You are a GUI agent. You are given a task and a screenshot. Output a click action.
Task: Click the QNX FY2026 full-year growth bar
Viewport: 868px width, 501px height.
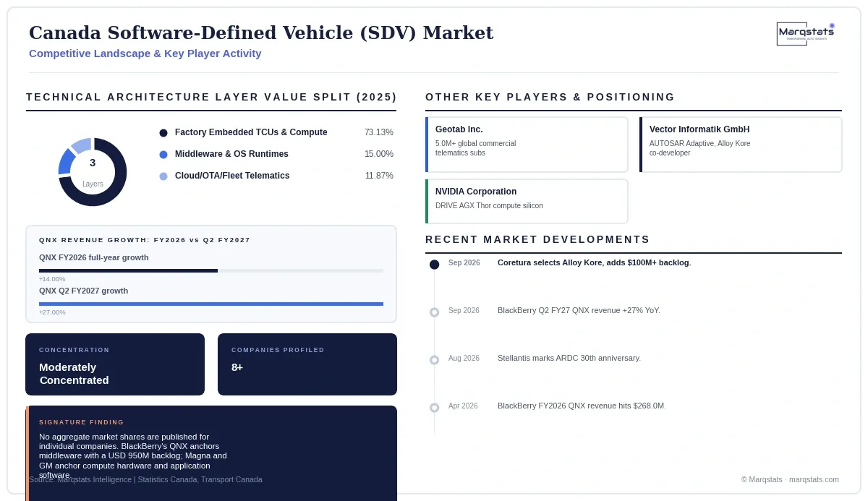coord(211,271)
